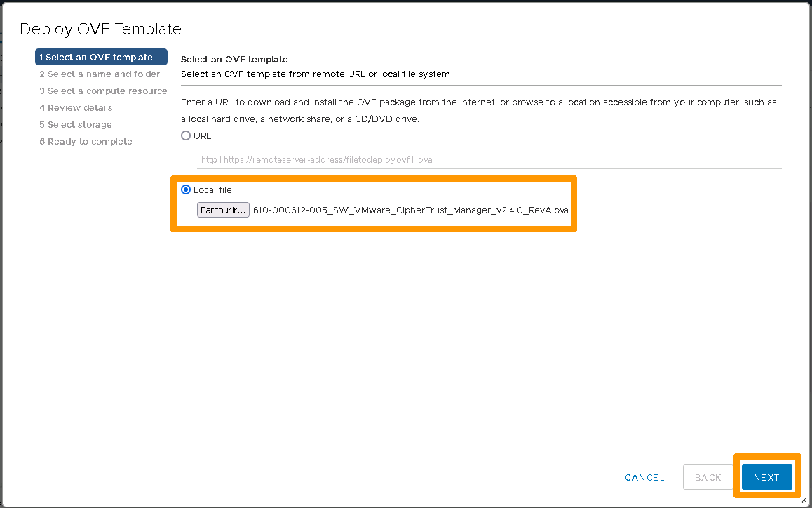Viewport: 812px width, 508px height.
Task: Go to step 2 Select a name and folder
Action: coord(100,74)
